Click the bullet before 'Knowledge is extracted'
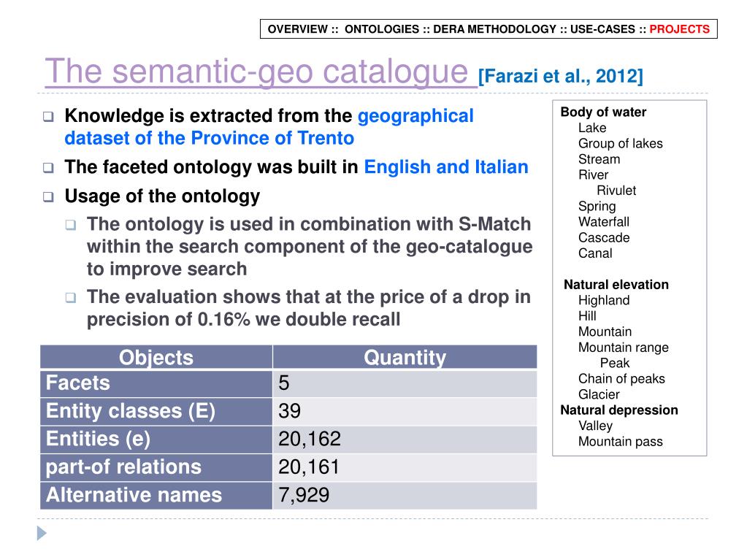Image resolution: width=747 pixels, height=560 pixels. pos(48,116)
